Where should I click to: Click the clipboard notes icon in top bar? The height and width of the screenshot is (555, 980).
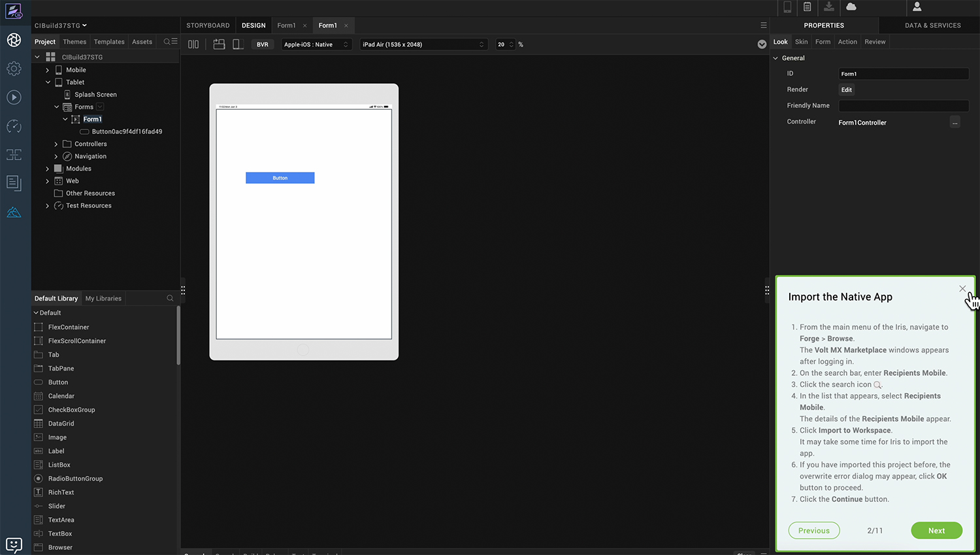[808, 7]
